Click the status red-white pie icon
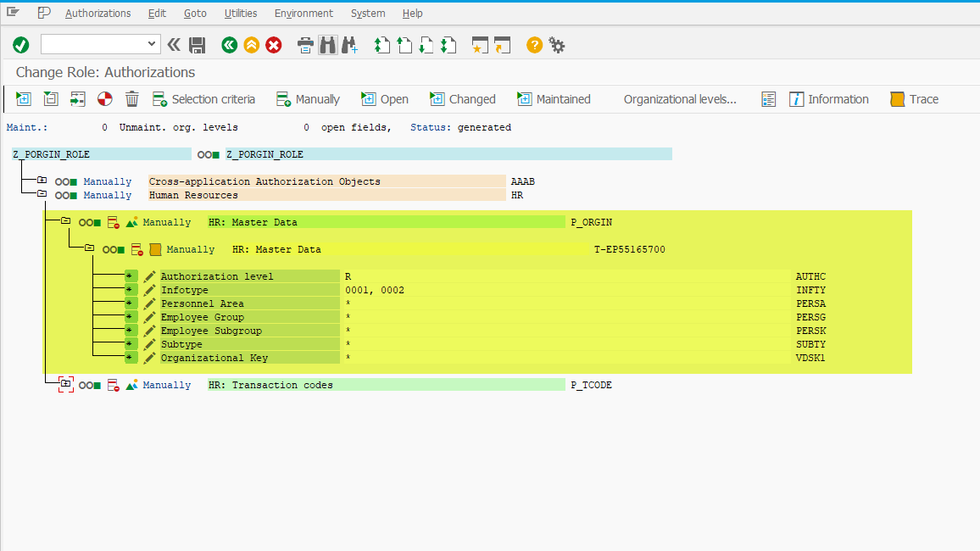Viewport: 980px width, 551px height. (x=105, y=98)
